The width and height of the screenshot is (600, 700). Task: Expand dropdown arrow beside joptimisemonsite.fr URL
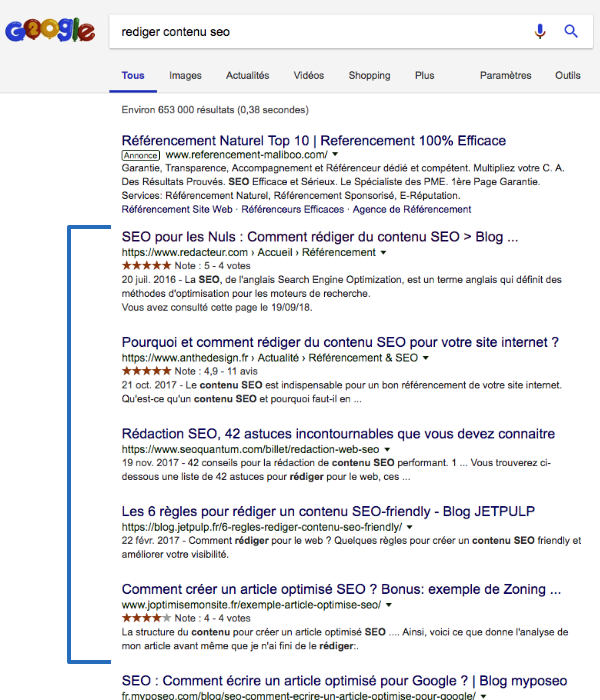[388, 605]
